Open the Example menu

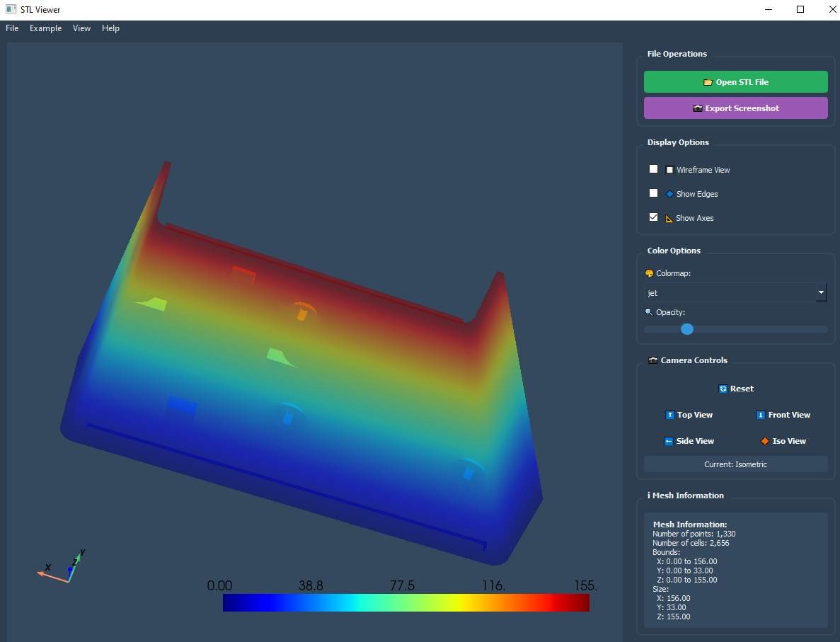(45, 28)
